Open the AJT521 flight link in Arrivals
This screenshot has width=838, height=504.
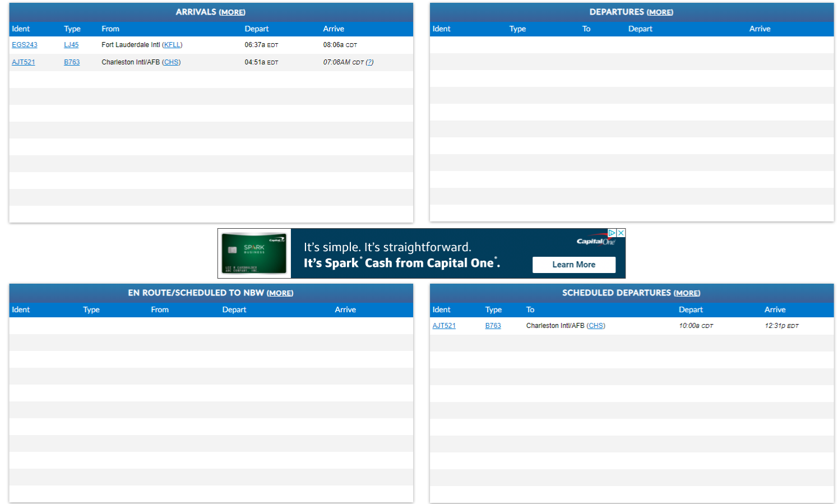click(x=24, y=62)
